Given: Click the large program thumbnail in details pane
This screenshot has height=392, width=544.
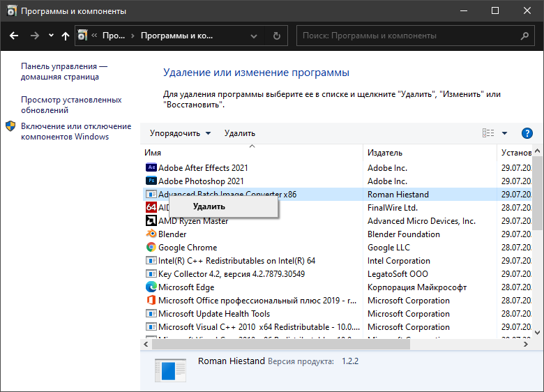Looking at the screenshot, I should [170, 370].
